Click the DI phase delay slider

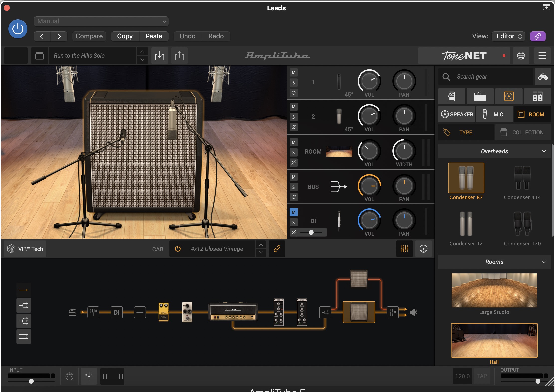pos(311,232)
